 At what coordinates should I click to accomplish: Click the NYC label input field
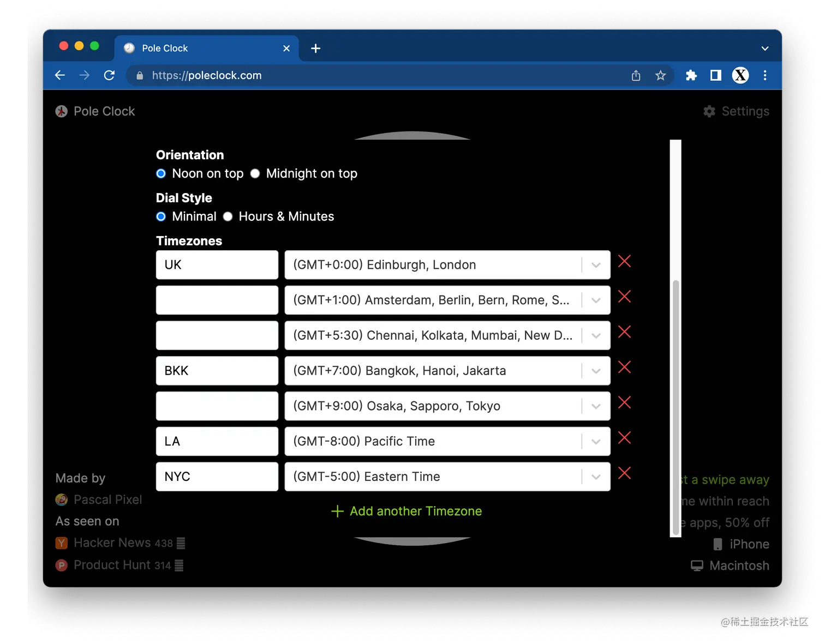pos(217,477)
